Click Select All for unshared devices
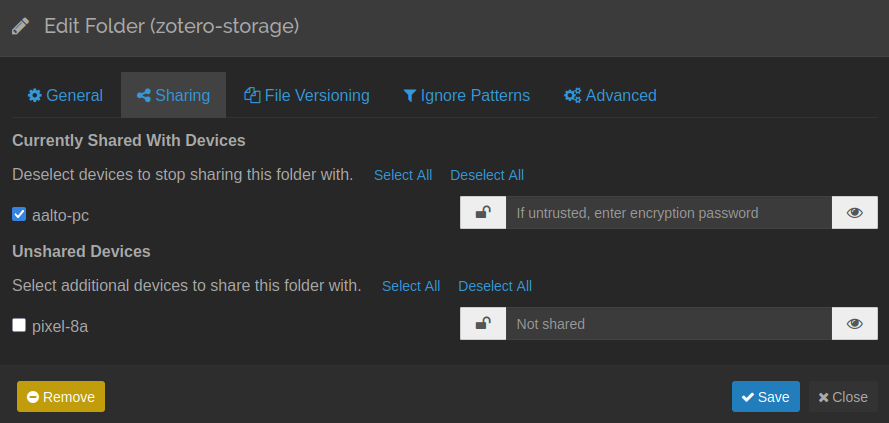Screen dimensions: 889x423 tap(411, 286)
